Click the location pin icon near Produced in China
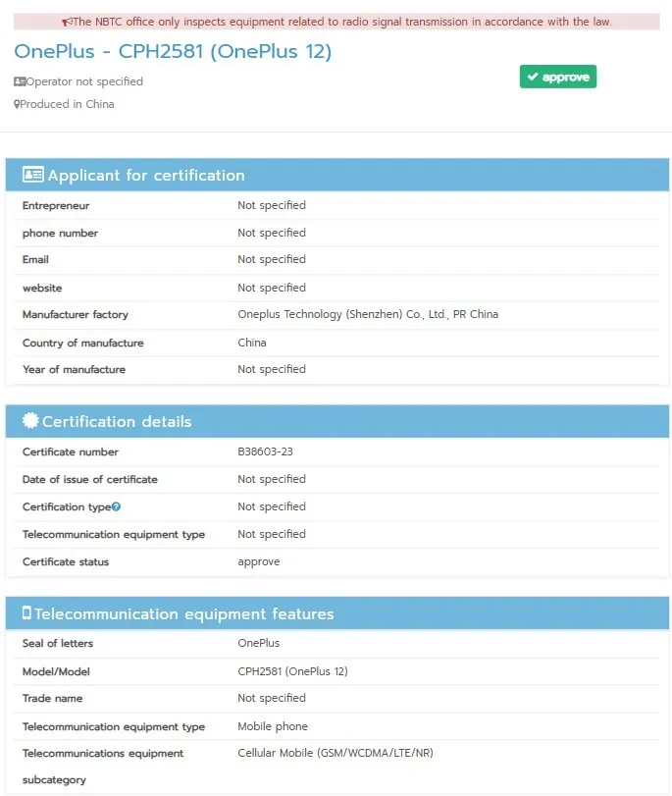Screen dimensions: 672x796 [x=17, y=104]
